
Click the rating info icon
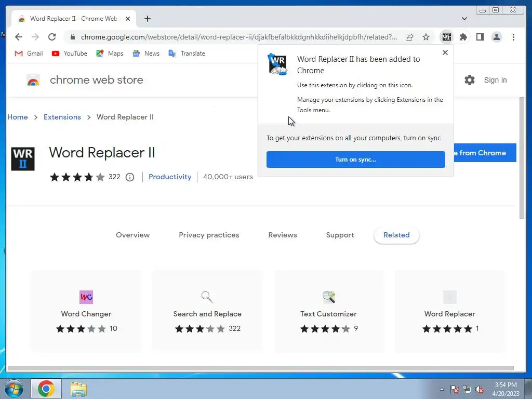point(130,177)
